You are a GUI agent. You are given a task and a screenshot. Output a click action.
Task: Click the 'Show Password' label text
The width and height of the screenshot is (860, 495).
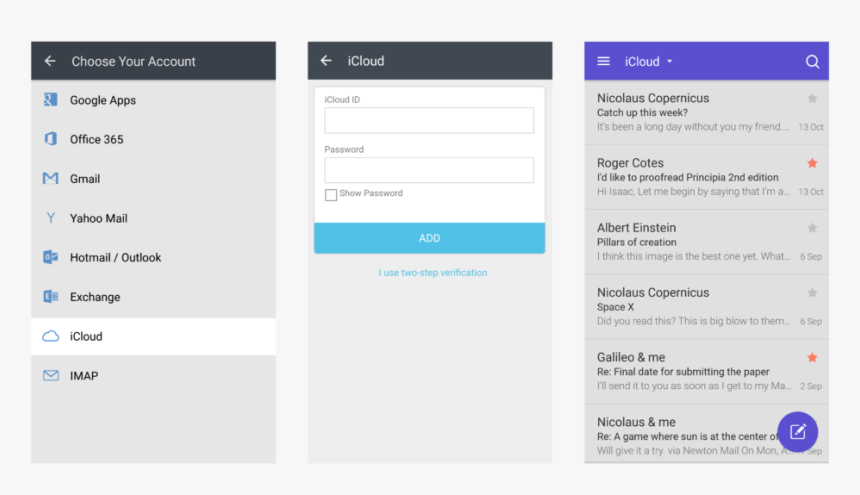pos(371,193)
